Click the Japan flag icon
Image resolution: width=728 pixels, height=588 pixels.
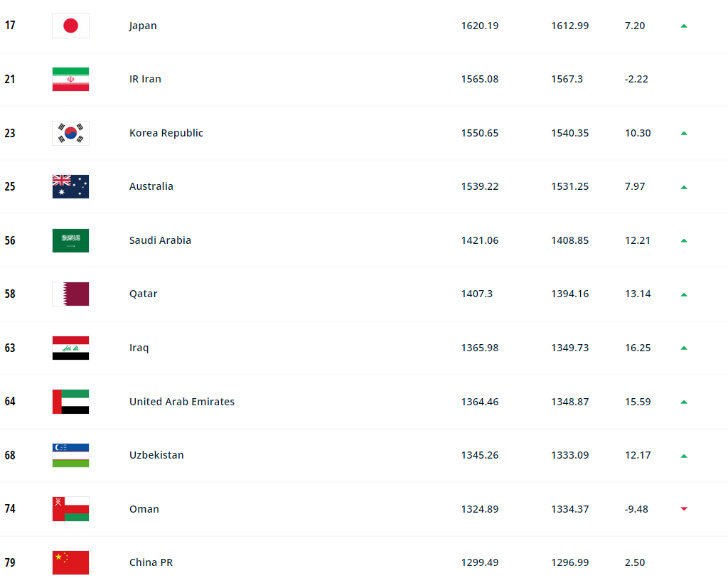tap(70, 26)
